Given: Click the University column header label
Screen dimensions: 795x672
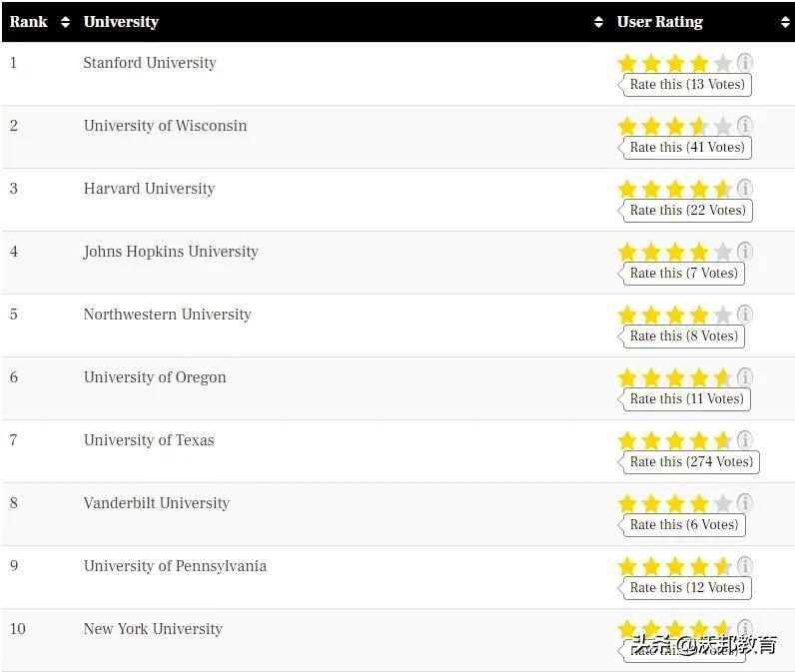Looking at the screenshot, I should click(121, 22).
